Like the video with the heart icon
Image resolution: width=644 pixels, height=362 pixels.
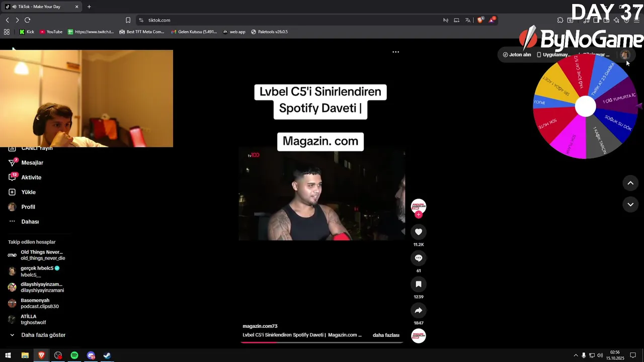coord(419,232)
